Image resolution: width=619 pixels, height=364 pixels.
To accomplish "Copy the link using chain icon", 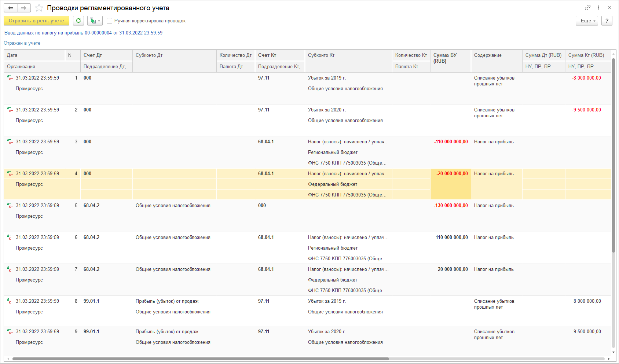I will 587,8.
